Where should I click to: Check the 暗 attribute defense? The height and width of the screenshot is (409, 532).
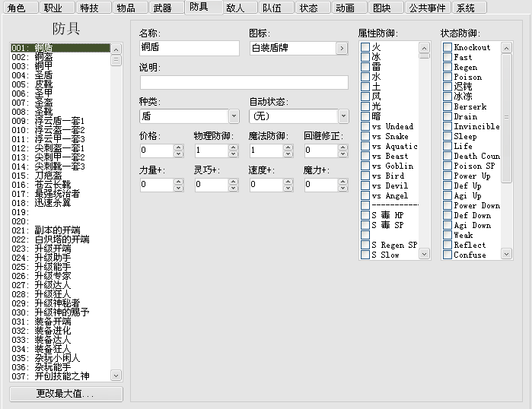tap(365, 116)
